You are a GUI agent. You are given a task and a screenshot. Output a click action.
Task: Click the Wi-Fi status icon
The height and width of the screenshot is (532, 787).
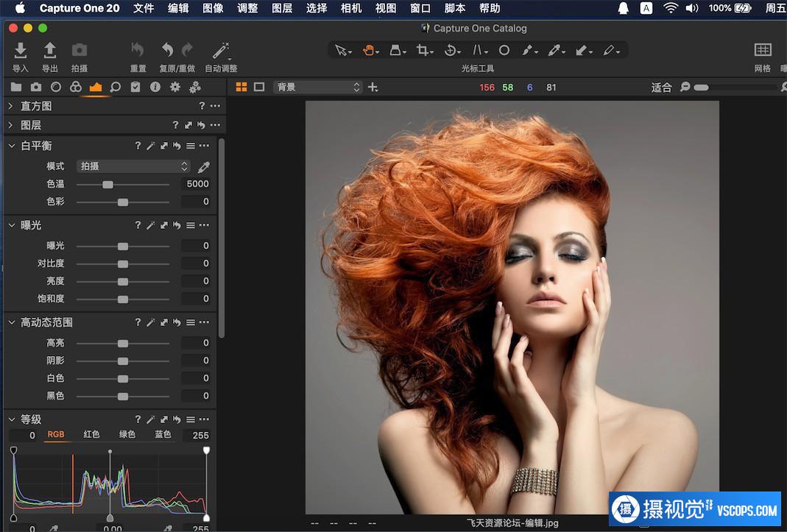click(670, 8)
